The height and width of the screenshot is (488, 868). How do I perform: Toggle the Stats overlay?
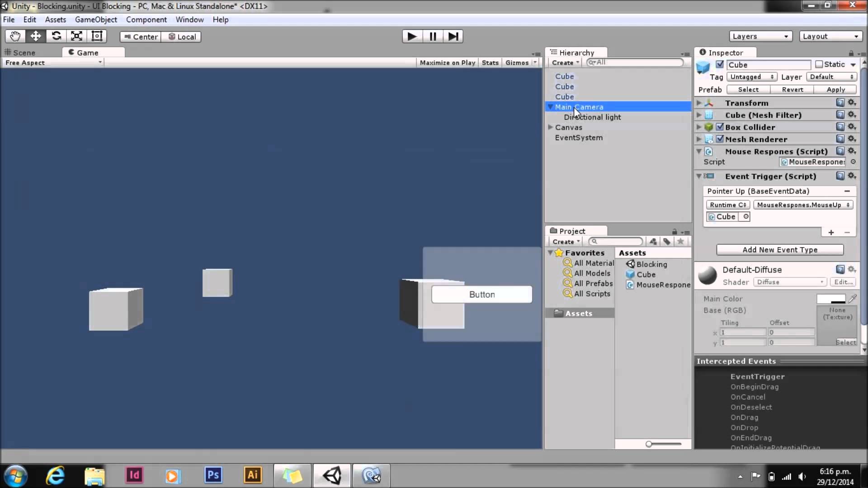[x=490, y=63]
